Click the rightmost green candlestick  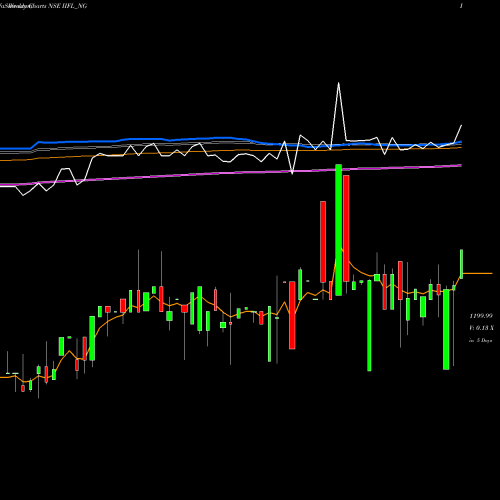click(x=462, y=264)
